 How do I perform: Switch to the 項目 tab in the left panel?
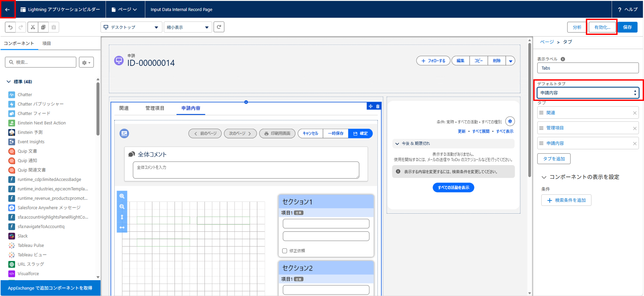[46, 43]
